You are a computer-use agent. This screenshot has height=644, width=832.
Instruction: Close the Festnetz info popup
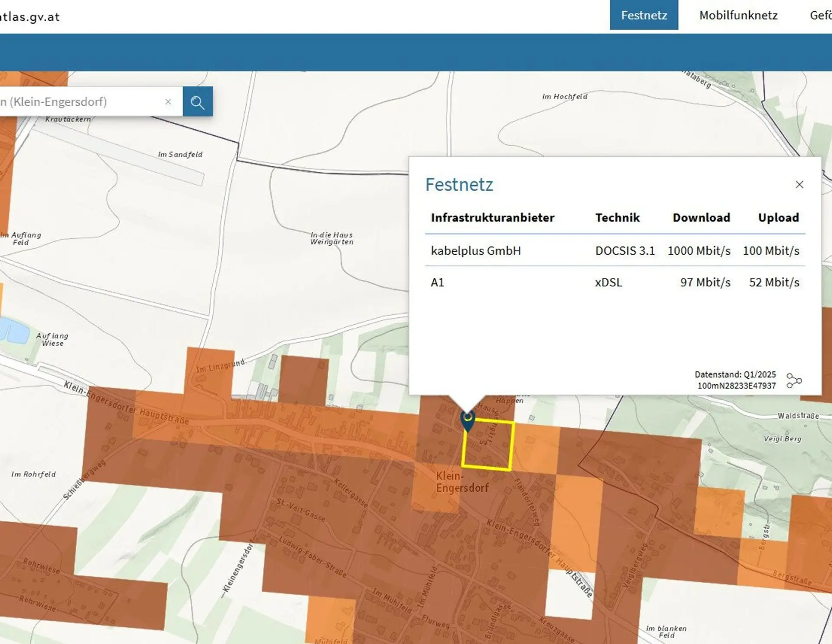click(x=799, y=185)
